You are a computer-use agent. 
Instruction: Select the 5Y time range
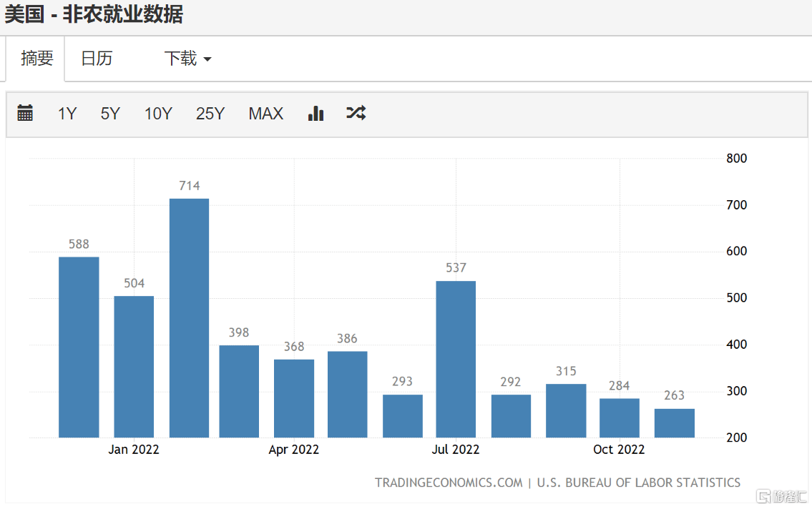click(x=109, y=113)
